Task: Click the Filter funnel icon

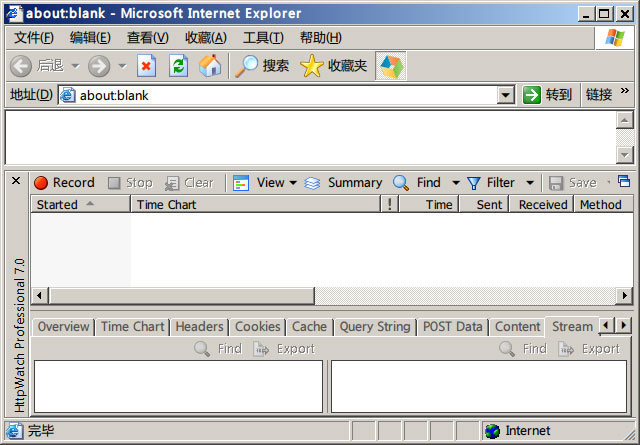Action: click(473, 183)
